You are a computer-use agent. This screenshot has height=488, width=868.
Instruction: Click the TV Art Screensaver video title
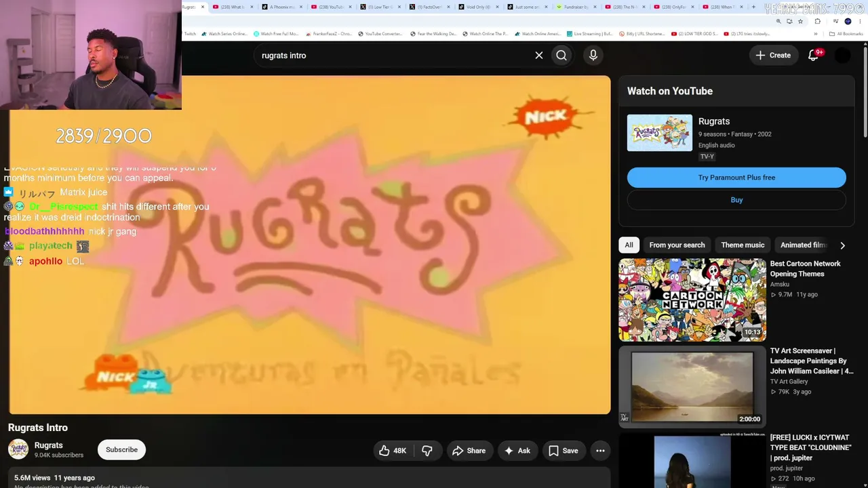tap(812, 361)
